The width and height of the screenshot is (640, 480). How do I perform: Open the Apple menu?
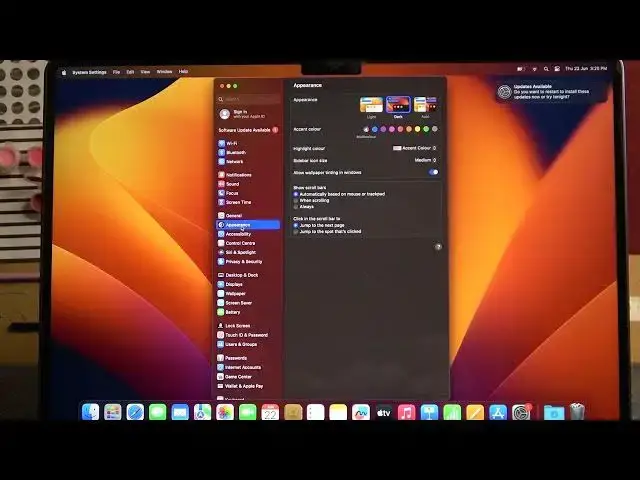tap(64, 72)
